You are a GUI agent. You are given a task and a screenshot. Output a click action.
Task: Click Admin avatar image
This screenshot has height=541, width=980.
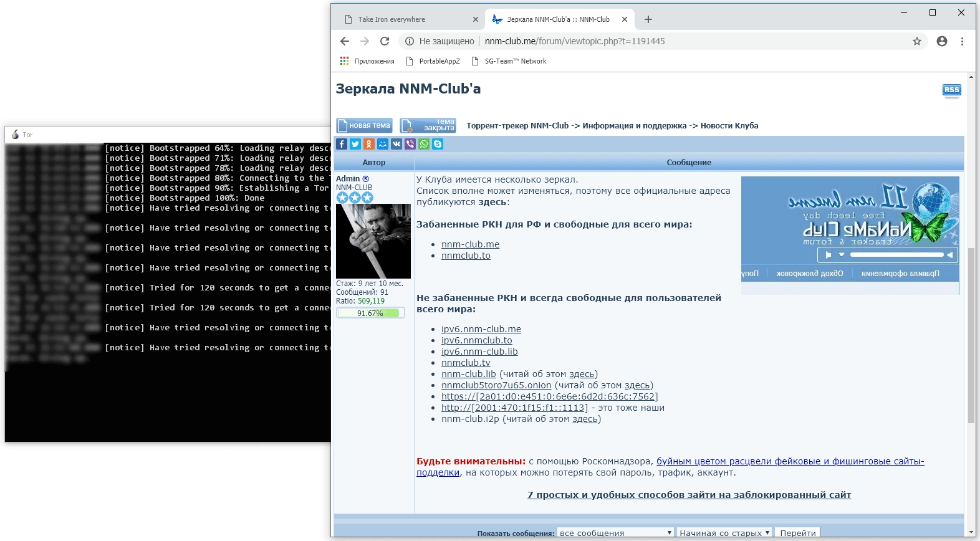tap(373, 241)
